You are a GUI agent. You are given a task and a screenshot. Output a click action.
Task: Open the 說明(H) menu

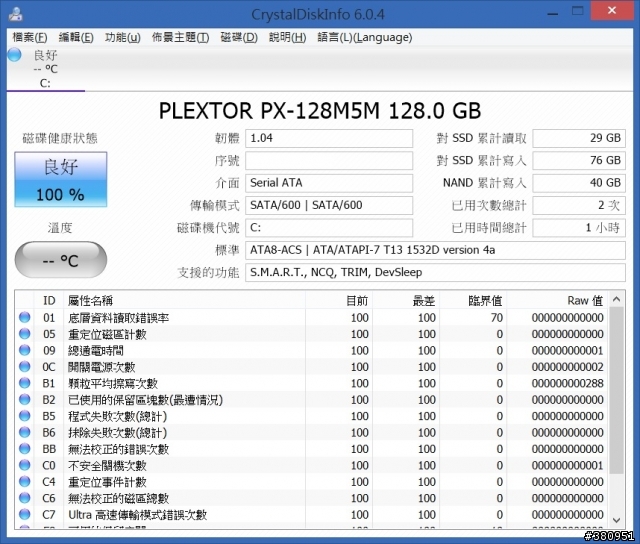click(x=287, y=38)
